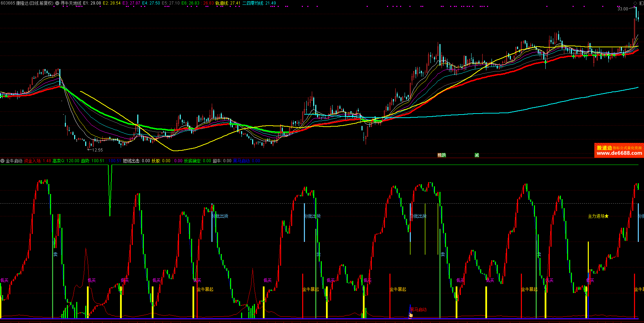Click the 33.00 high price label
Screen dimensions: 644x323
pos(623,9)
